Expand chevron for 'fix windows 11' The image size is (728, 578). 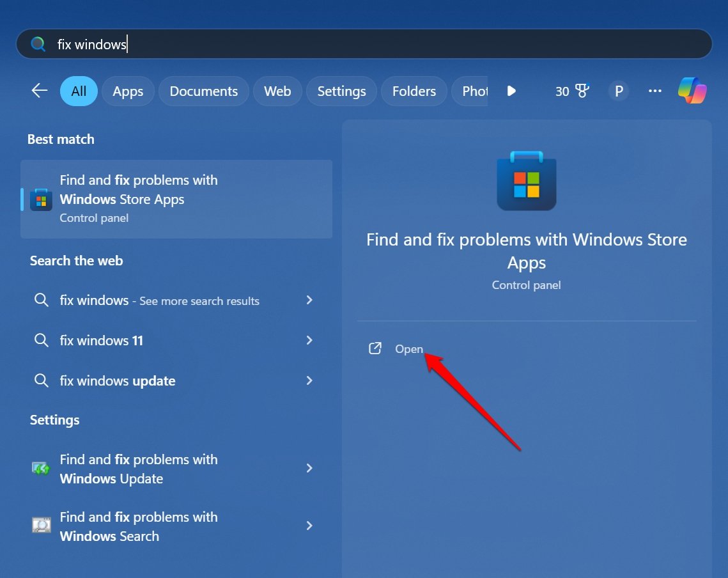coord(309,340)
